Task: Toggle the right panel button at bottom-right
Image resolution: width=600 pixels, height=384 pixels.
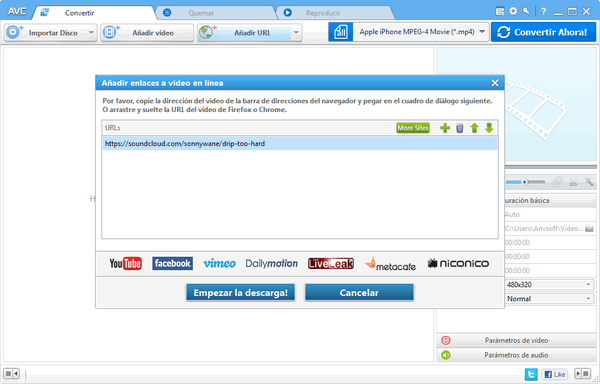Action: [x=582, y=373]
